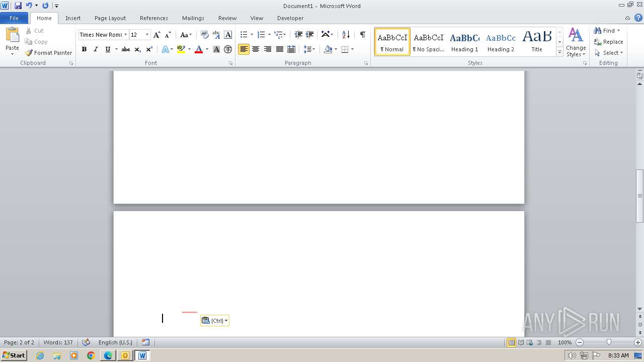Image resolution: width=644 pixels, height=362 pixels.
Task: Click the Bullets list icon
Action: coord(244,35)
